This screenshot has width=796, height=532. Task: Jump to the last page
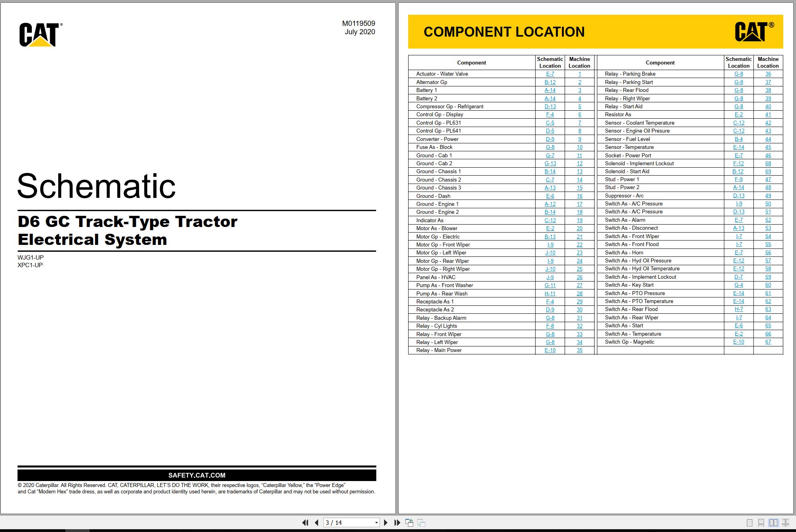(397, 522)
